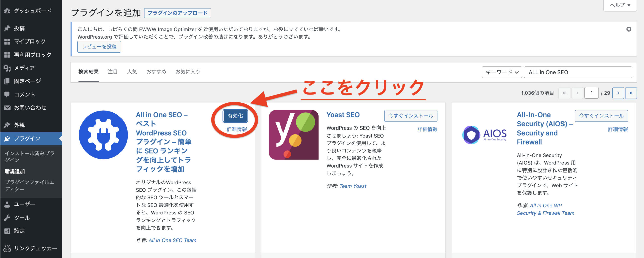
Task: Click the 投稿 pin icon
Action: pyautogui.click(x=7, y=28)
